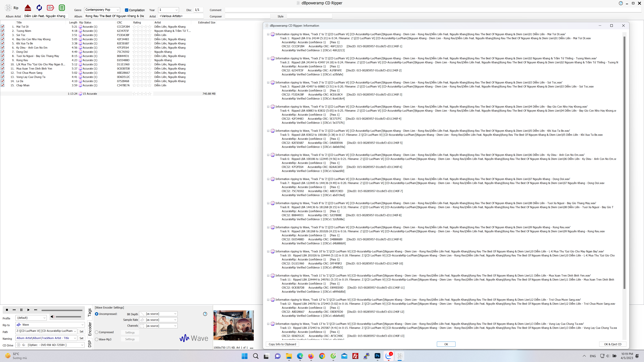Open Google Chrome from taskbar

[x=322, y=356]
